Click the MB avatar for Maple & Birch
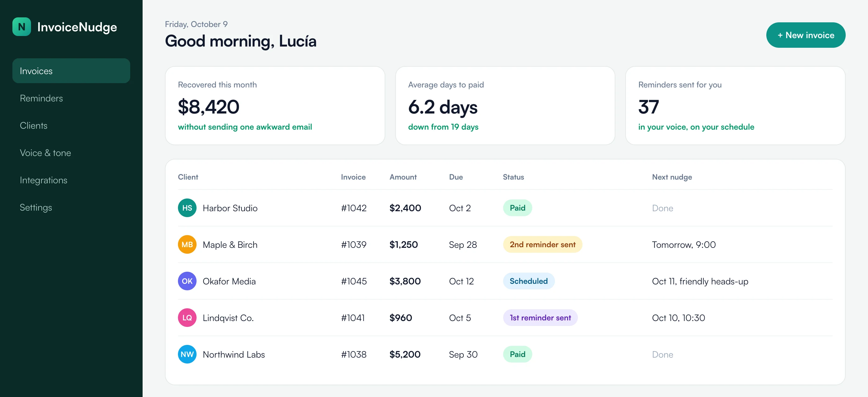The width and height of the screenshot is (868, 397). point(187,244)
